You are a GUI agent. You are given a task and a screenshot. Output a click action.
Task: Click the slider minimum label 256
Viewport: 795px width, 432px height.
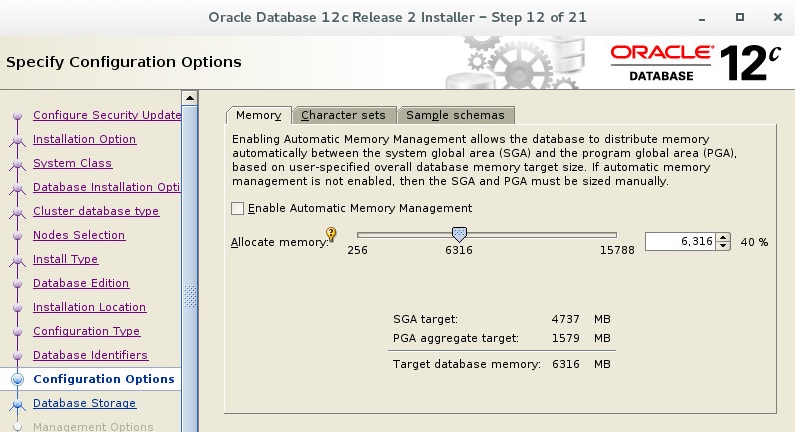[357, 250]
